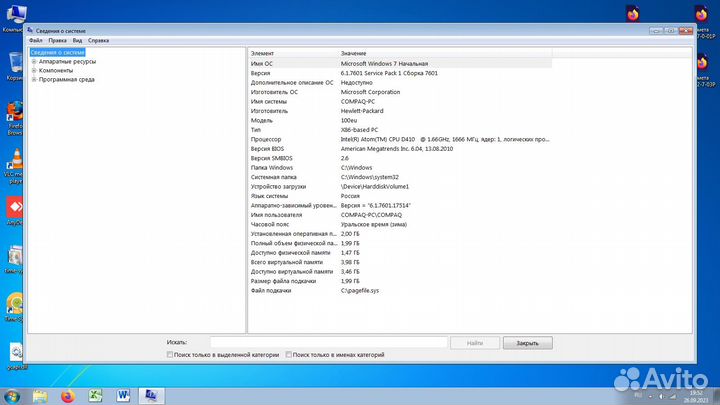Open the Start menu orb
The height and width of the screenshot is (405, 720).
(13, 395)
